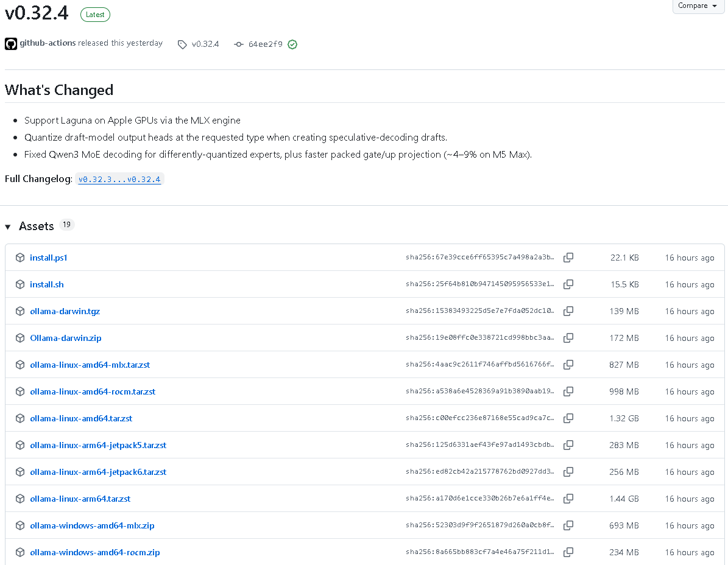The height and width of the screenshot is (565, 728).
Task: Click the 'Support Laguna on Apple GPUs' bullet
Action: click(x=132, y=121)
